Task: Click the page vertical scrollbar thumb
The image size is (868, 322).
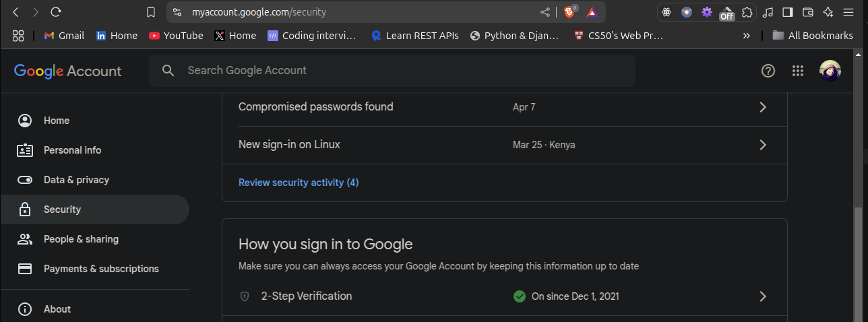Action: [x=858, y=264]
